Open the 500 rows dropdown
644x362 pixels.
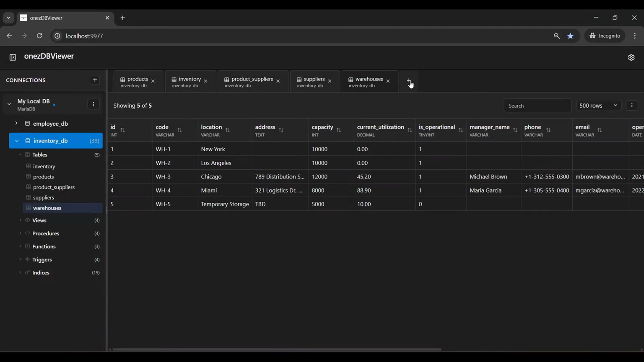click(x=598, y=105)
